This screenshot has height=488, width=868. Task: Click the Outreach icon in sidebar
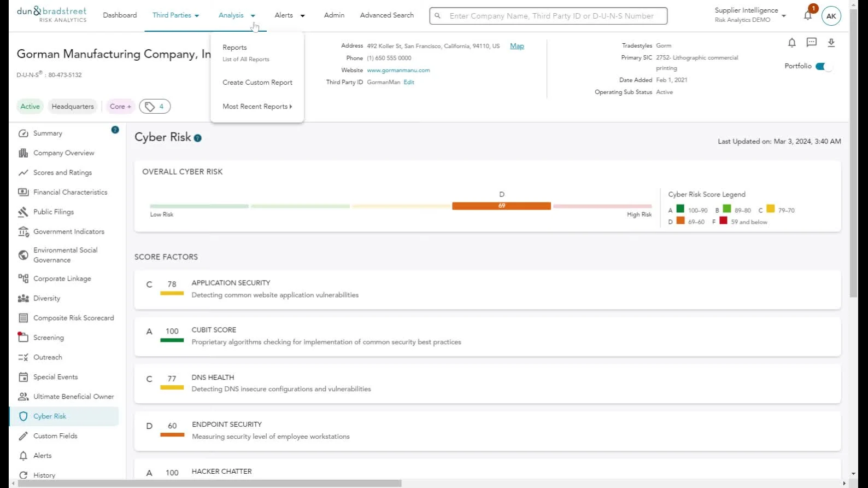(23, 358)
